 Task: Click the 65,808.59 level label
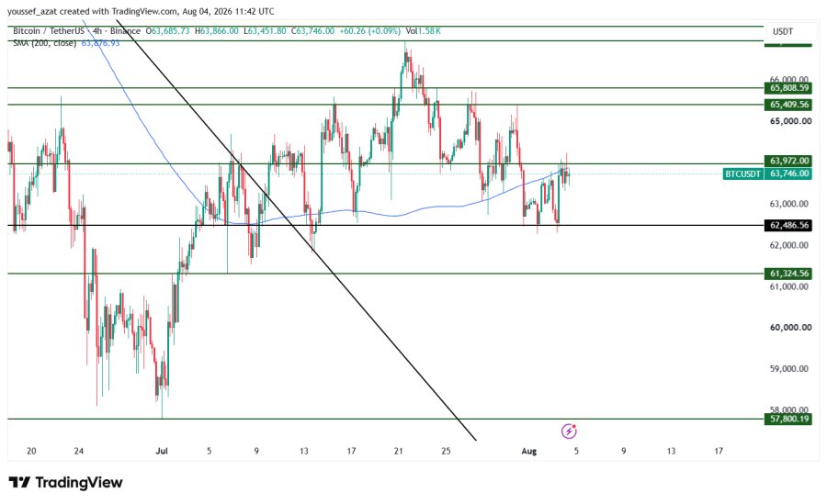click(x=788, y=88)
